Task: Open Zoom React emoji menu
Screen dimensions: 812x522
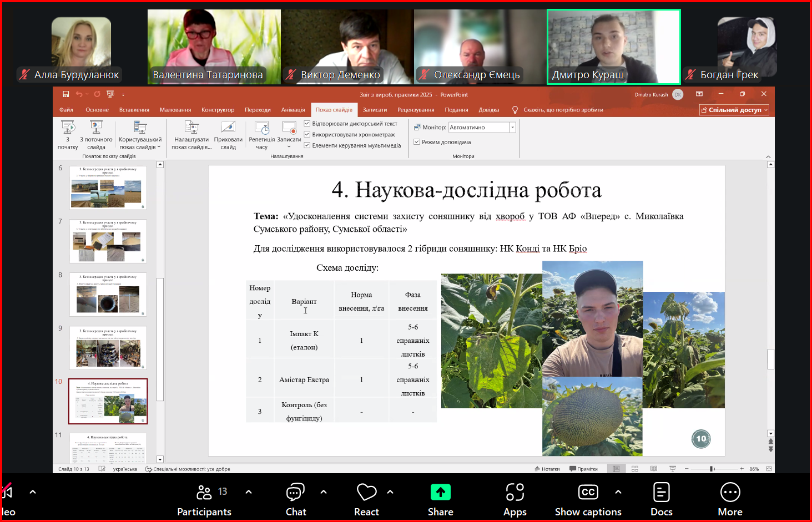Action: pos(366,499)
